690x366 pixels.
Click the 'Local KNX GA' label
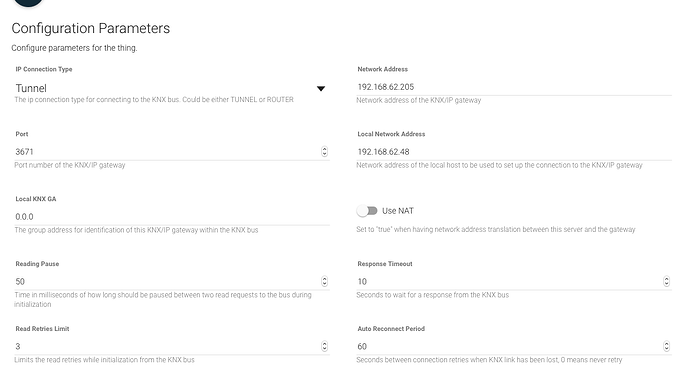(x=36, y=199)
